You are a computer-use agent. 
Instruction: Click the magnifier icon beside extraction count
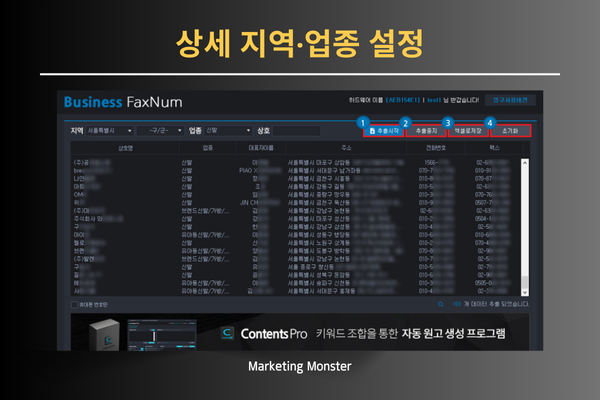click(x=440, y=304)
